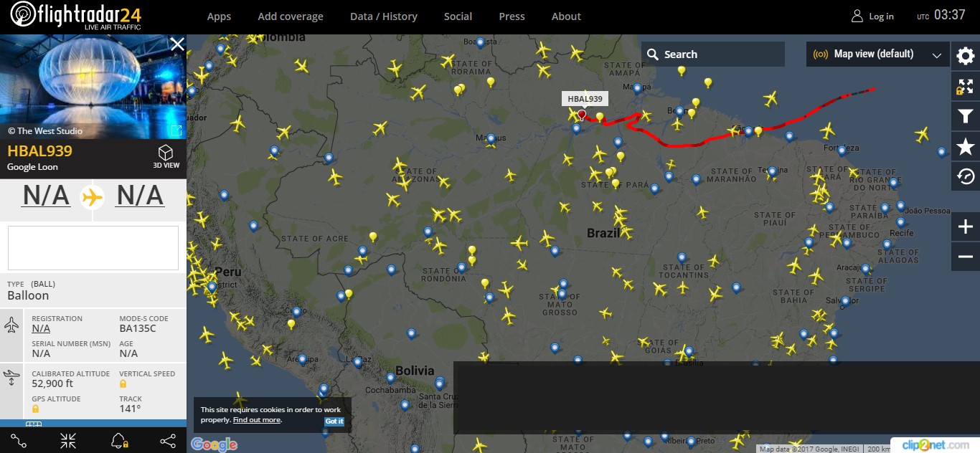Click the origin airport N/A
Viewport: 980px width, 453px height.
46,195
